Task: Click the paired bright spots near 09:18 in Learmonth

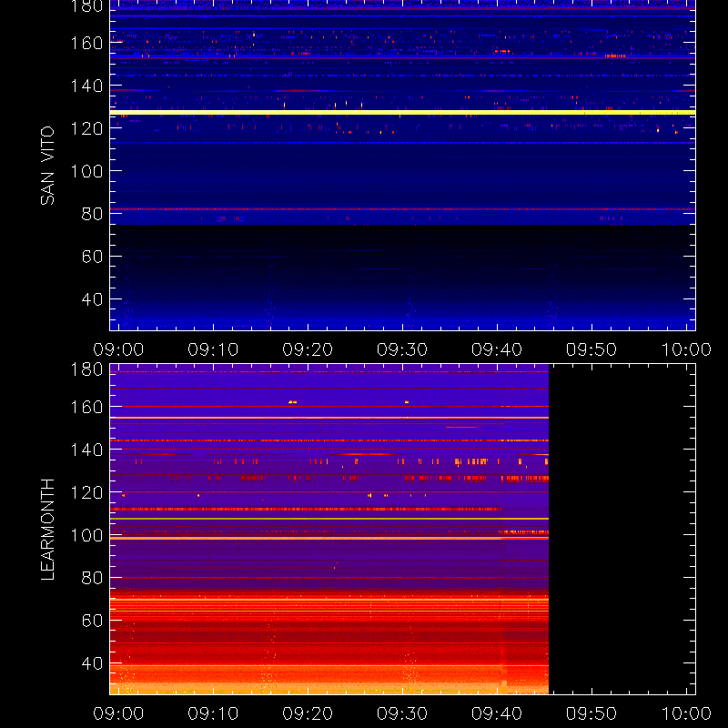Action: tap(292, 402)
